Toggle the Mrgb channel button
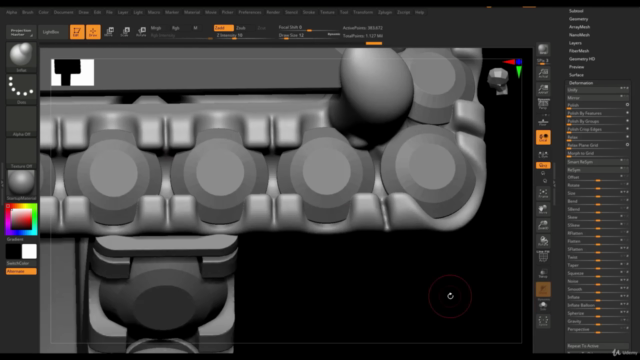Image resolution: width=640 pixels, height=360 pixels. coord(156,28)
